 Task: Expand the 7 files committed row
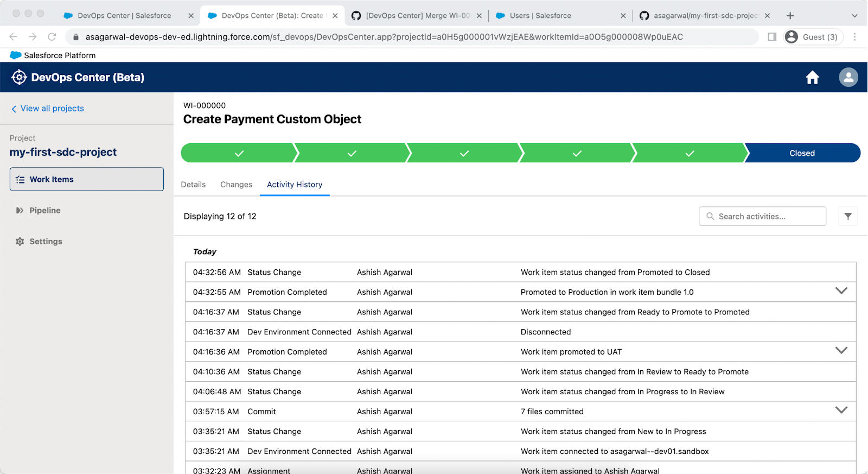click(841, 410)
